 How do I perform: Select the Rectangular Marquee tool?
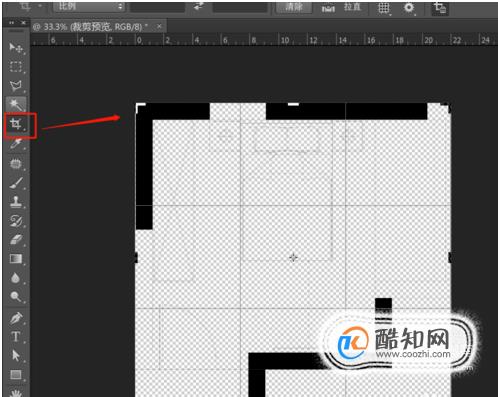(16, 67)
